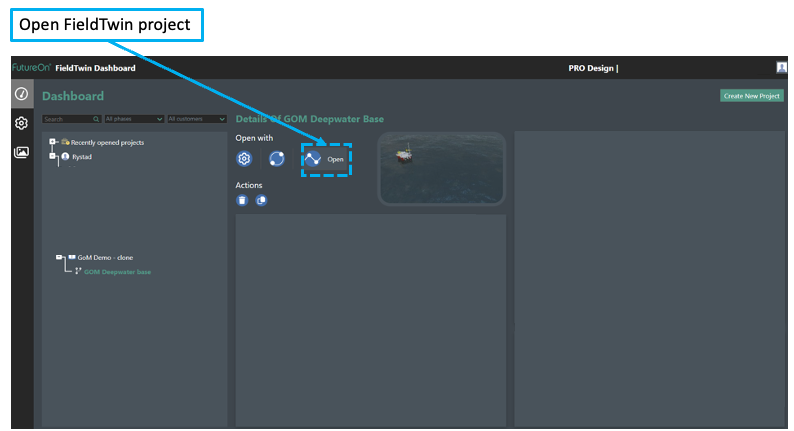Open the image gallery icon in sidebar
The width and height of the screenshot is (794, 431).
[x=21, y=152]
